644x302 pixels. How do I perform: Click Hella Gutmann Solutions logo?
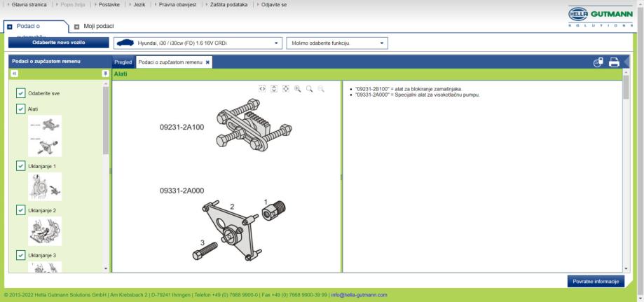point(601,16)
